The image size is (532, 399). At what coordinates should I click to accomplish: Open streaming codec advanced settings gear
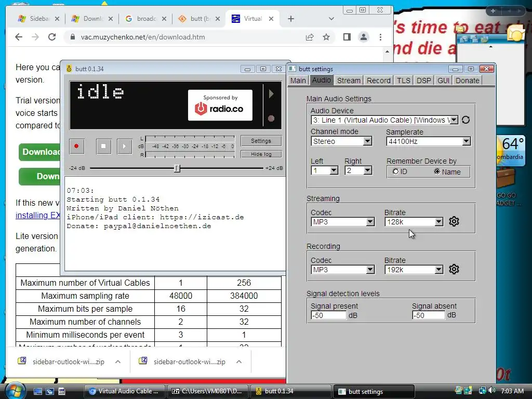click(x=454, y=221)
